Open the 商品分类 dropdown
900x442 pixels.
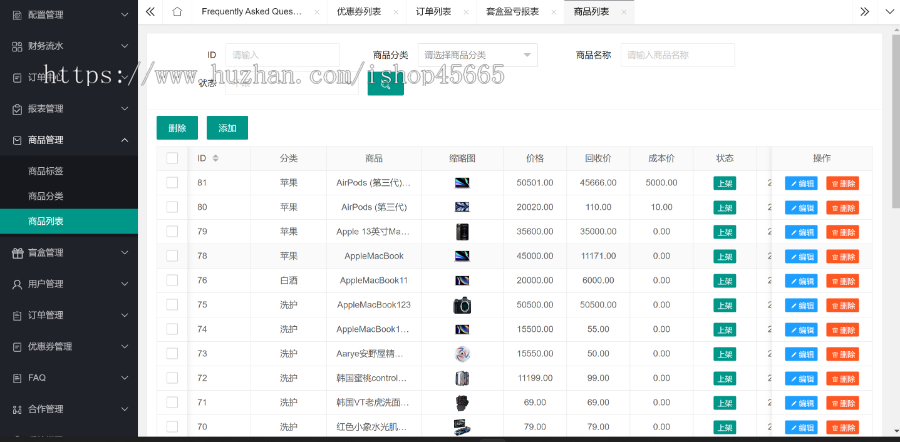tap(478, 55)
